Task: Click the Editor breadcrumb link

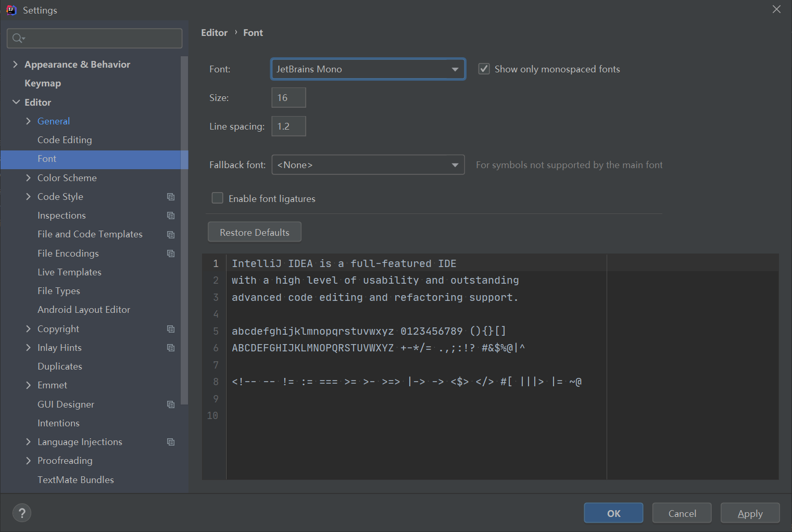Action: click(x=214, y=32)
